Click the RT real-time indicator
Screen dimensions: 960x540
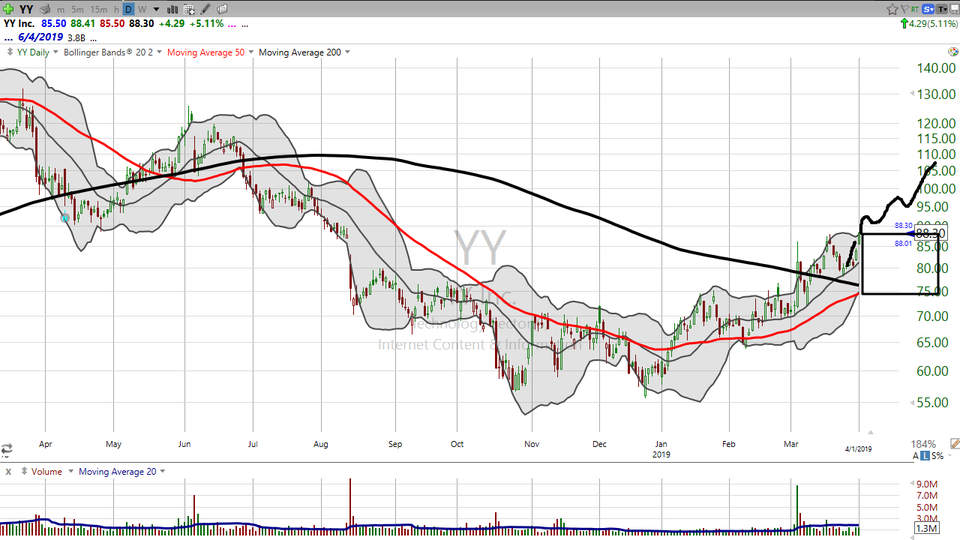915,9
